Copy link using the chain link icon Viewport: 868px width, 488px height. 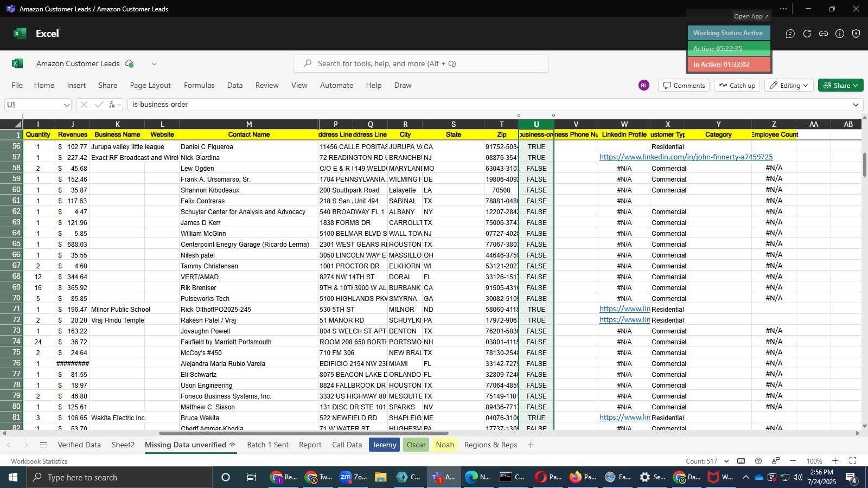(x=824, y=34)
